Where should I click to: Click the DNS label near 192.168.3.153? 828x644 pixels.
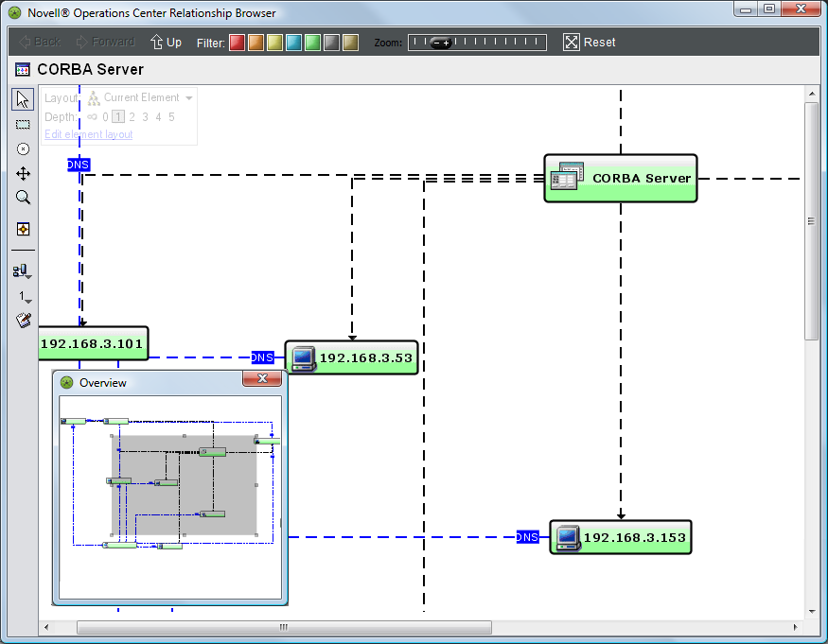[527, 537]
